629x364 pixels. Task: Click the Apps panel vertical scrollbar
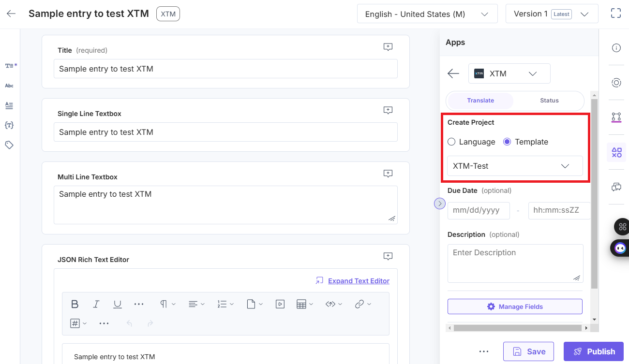click(595, 193)
